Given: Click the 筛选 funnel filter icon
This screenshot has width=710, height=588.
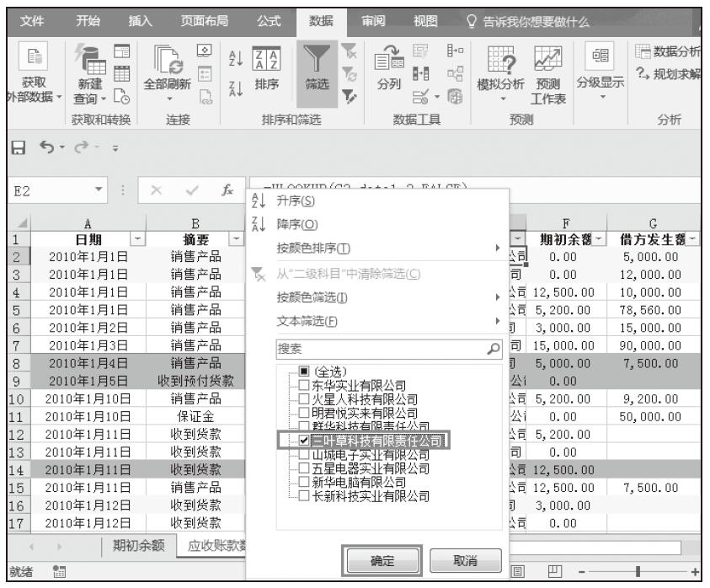Looking at the screenshot, I should click(x=317, y=61).
